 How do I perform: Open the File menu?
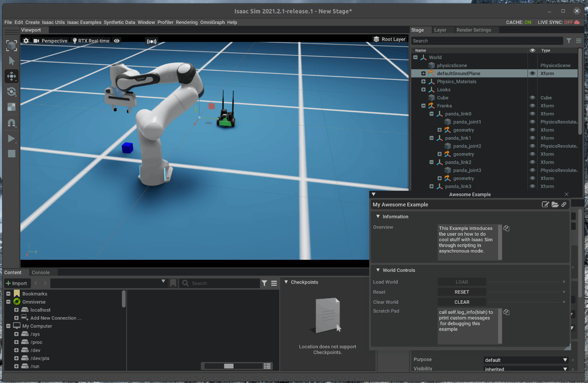point(8,22)
